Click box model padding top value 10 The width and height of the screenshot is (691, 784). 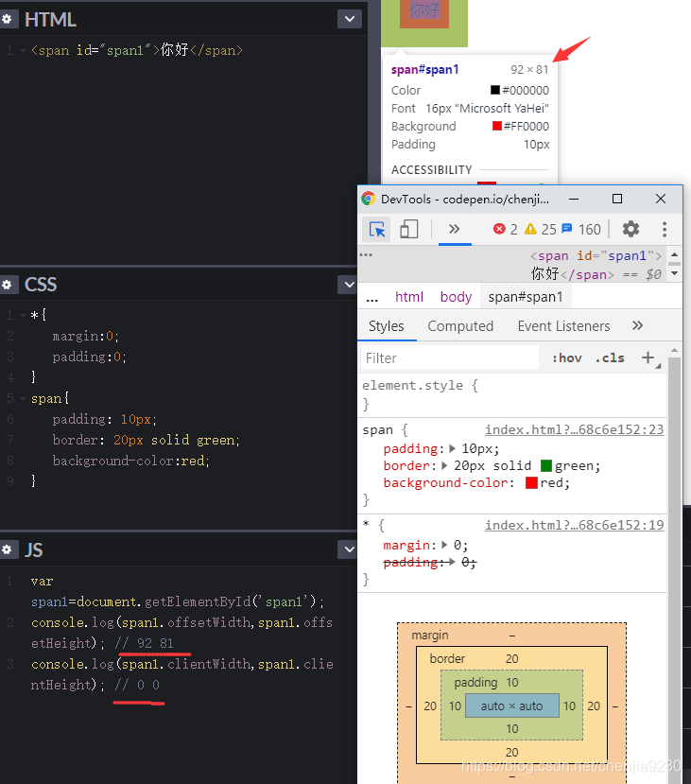[512, 683]
